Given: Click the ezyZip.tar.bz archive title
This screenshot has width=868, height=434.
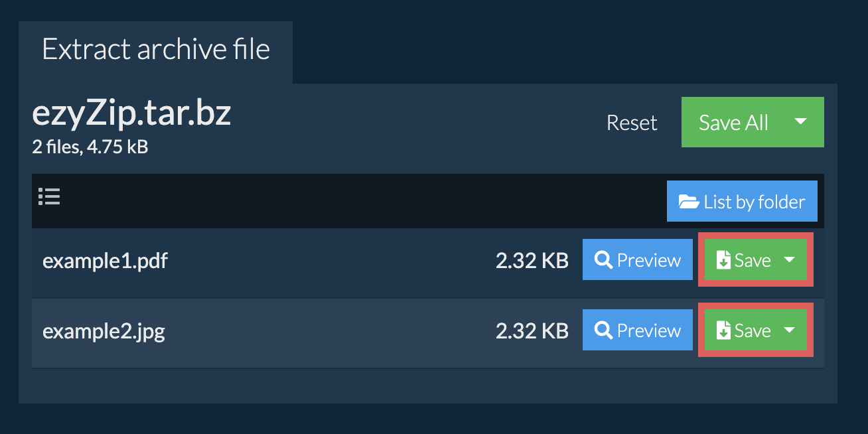Looking at the screenshot, I should [131, 114].
